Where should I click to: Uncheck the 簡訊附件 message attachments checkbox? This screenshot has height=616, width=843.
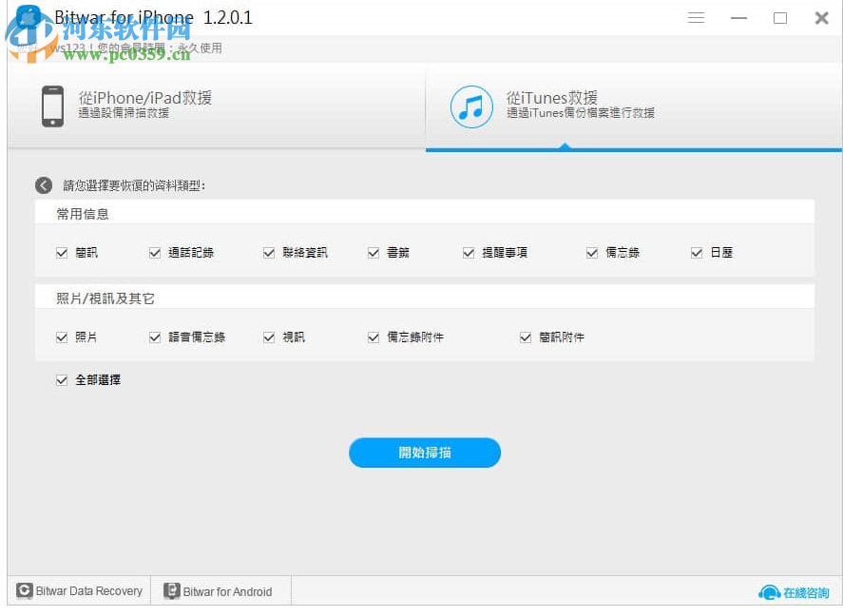pyautogui.click(x=525, y=337)
